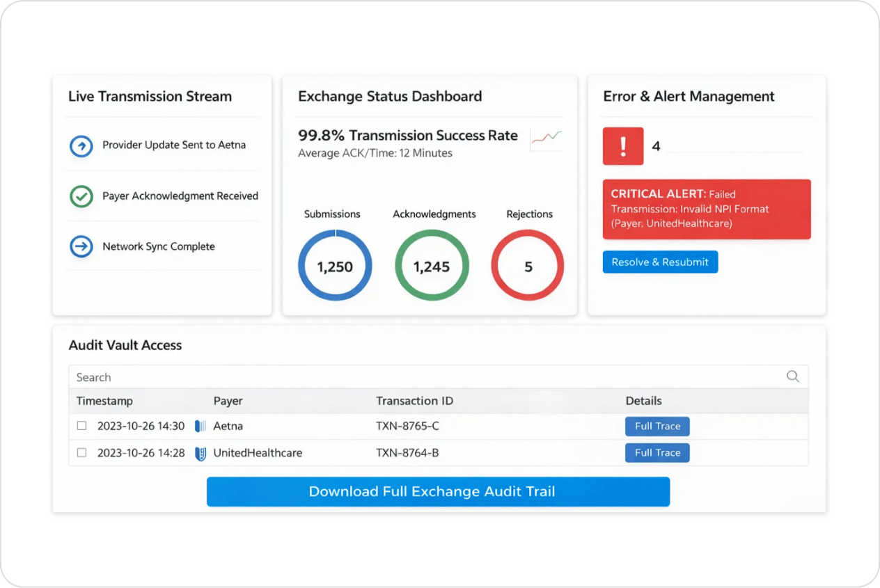Viewport: 880px width, 588px height.
Task: Click the green Acknowledgments 1,245 ring
Action: [x=432, y=265]
